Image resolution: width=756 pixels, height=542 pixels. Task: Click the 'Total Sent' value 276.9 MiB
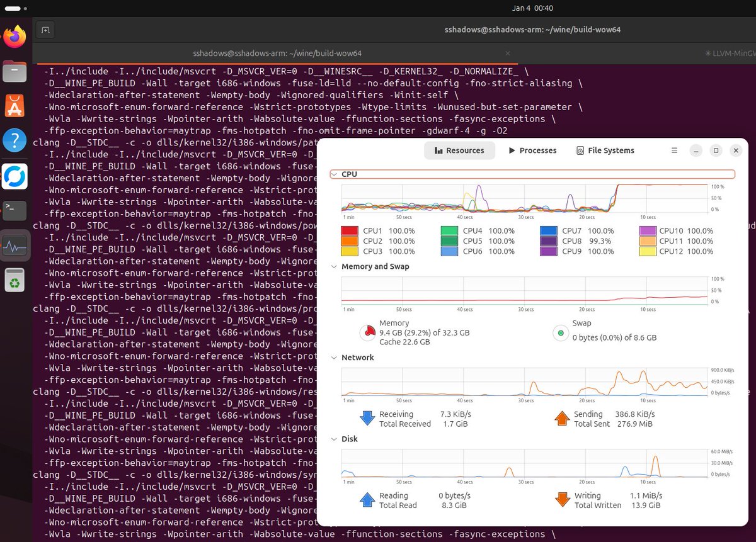click(x=634, y=424)
